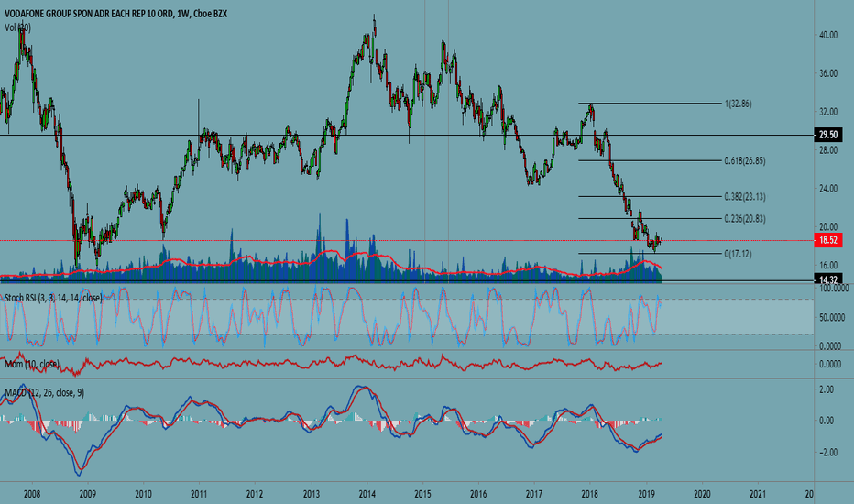
Task: Select the Mom (10, close) indicator label
Action: [x=32, y=364]
